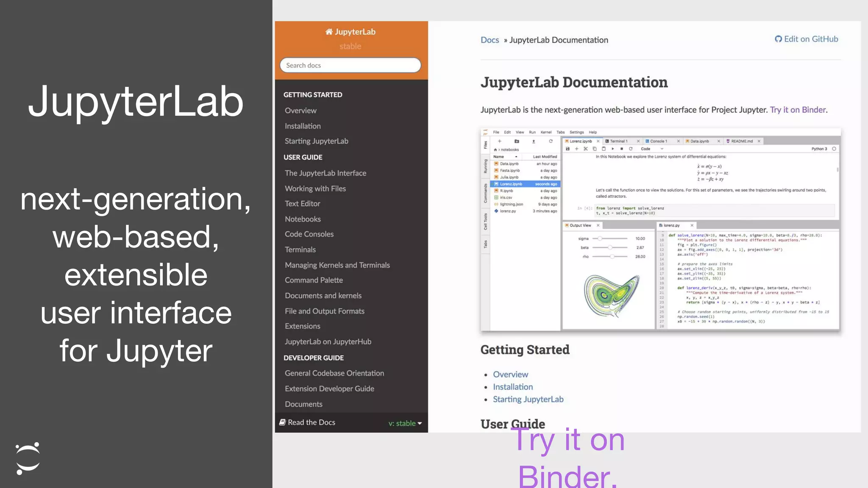Click the upload files arrow icon
This screenshot has height=488, width=868.
pos(534,141)
